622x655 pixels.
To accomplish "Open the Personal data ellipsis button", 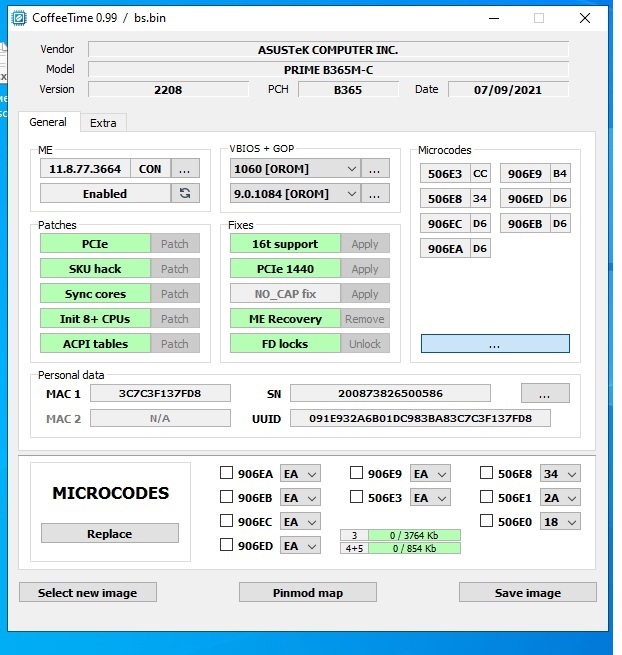I will pos(545,393).
